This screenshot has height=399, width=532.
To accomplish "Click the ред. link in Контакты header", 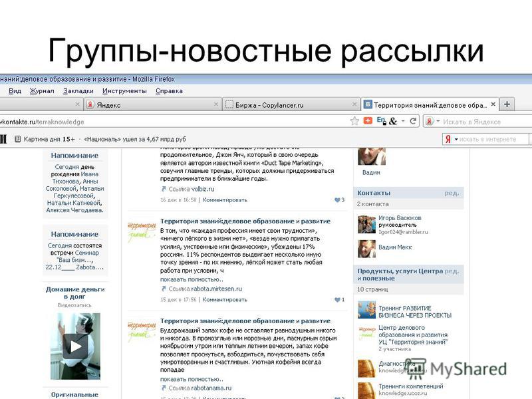I will tap(452, 193).
